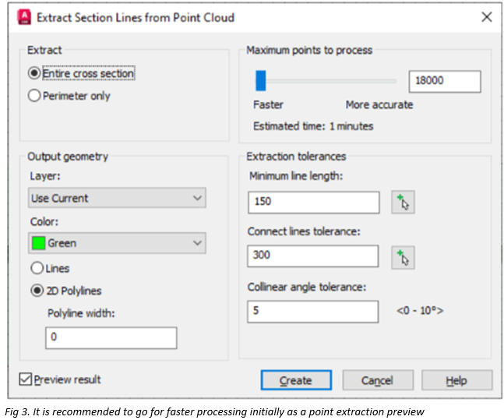Click the Estimated time: 1 minutes text
Viewport: 504px width, 420px height.
click(x=313, y=126)
